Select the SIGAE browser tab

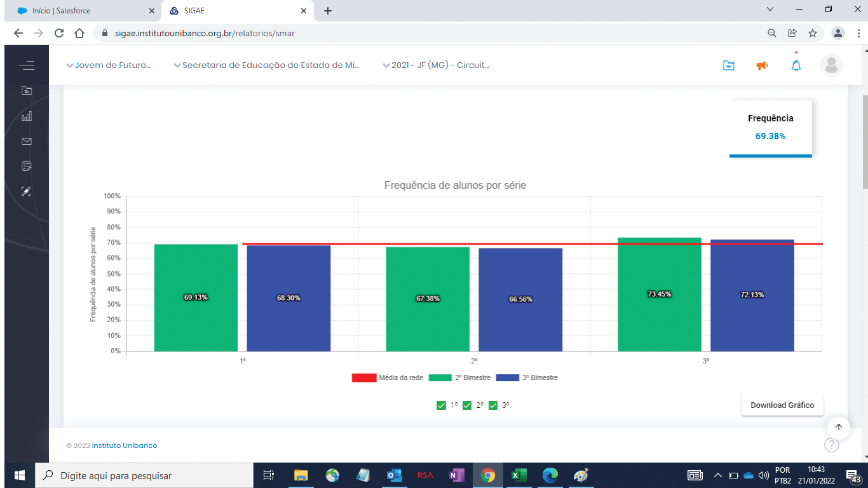click(x=237, y=11)
